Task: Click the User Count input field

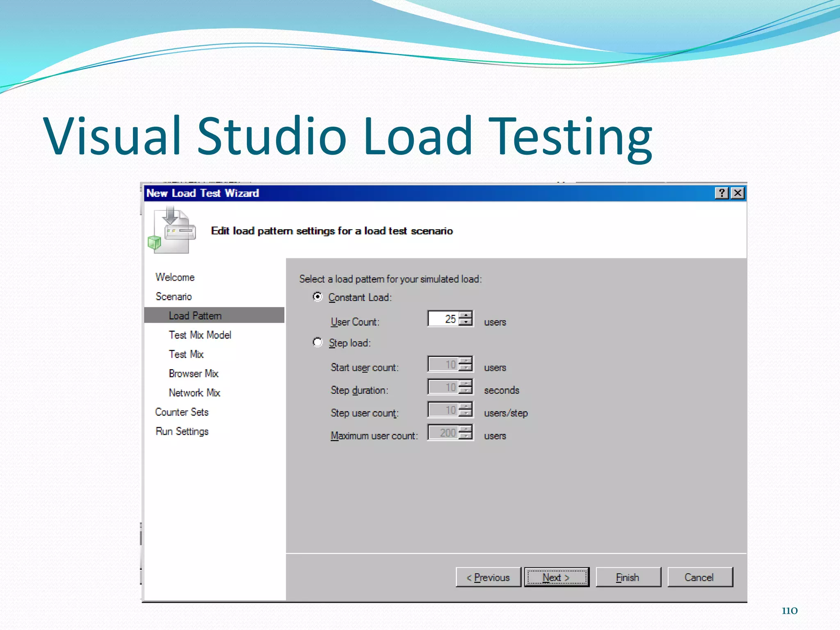Action: pyautogui.click(x=443, y=319)
